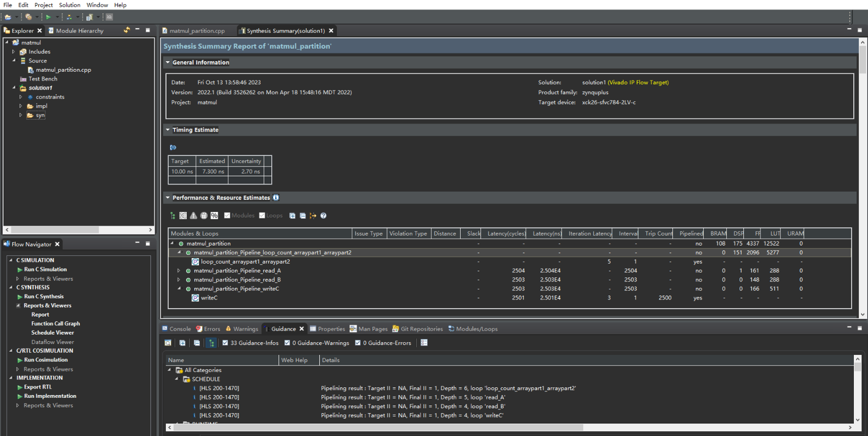Screen dimensions: 868x436
Task: Expand all entries in Guidance toolbar
Action: click(182, 343)
